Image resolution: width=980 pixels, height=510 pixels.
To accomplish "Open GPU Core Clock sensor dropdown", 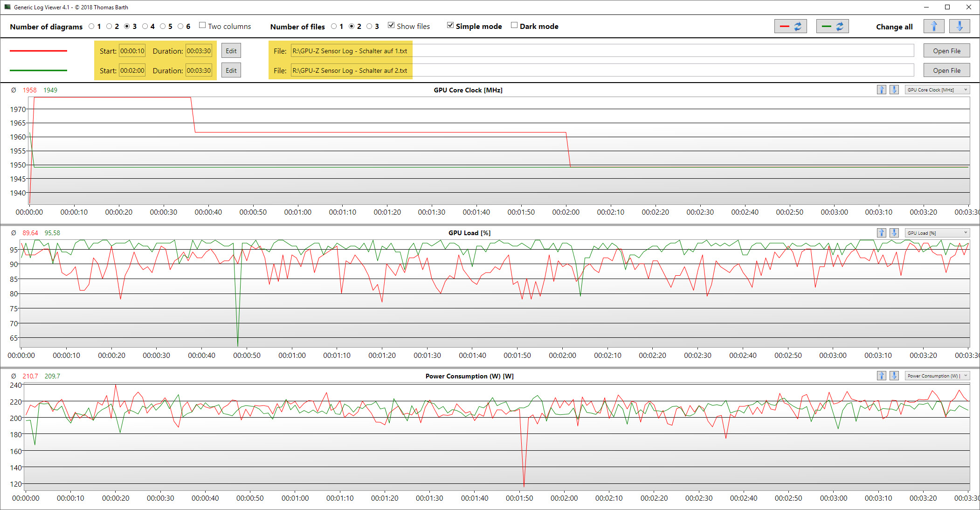I will tap(937, 90).
